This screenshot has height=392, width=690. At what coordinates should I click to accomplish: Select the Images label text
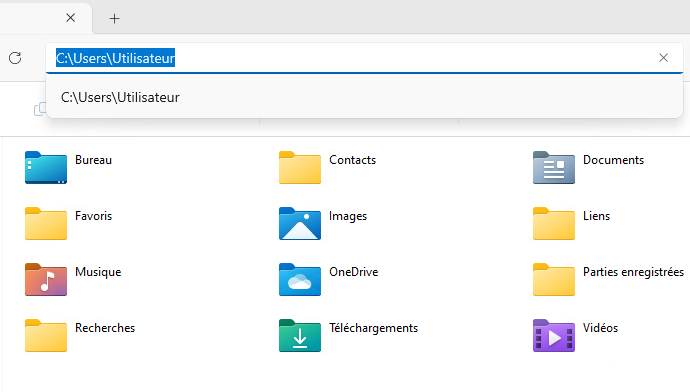(348, 216)
